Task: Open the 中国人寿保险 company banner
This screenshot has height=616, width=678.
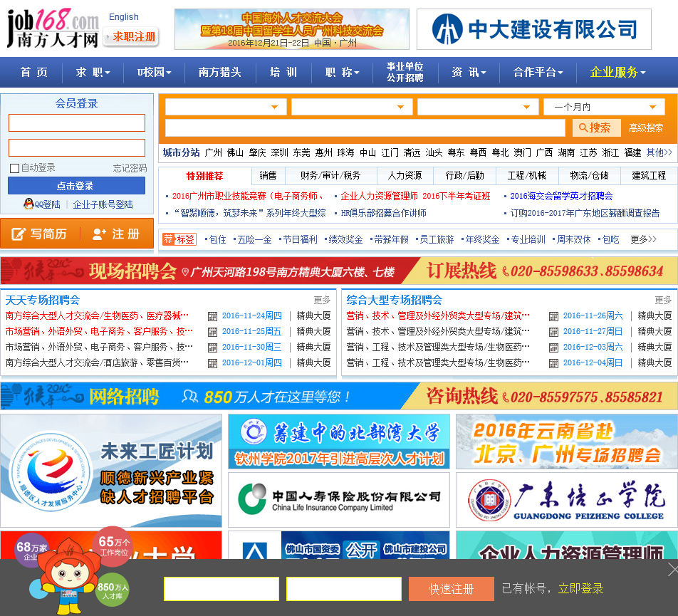Action: point(339,500)
